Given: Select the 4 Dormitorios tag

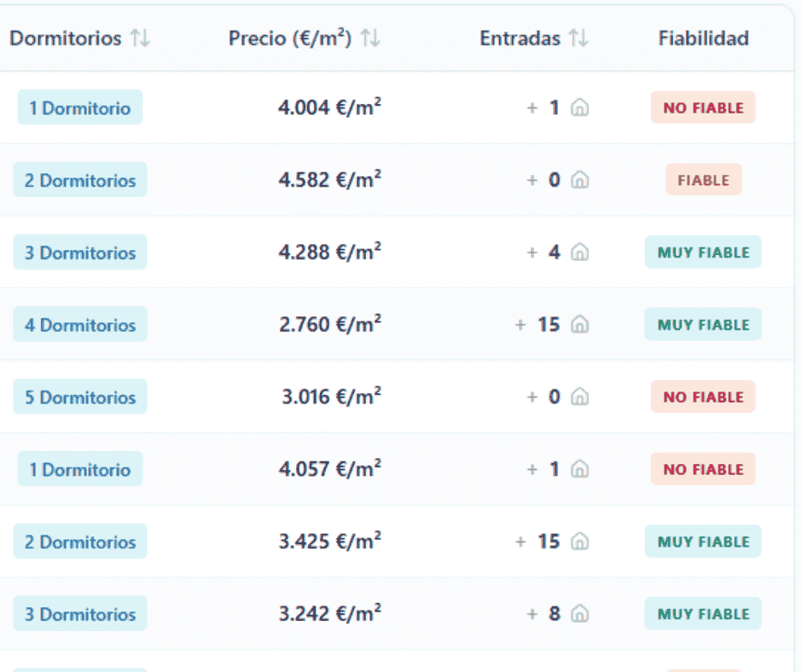Looking at the screenshot, I should (80, 325).
